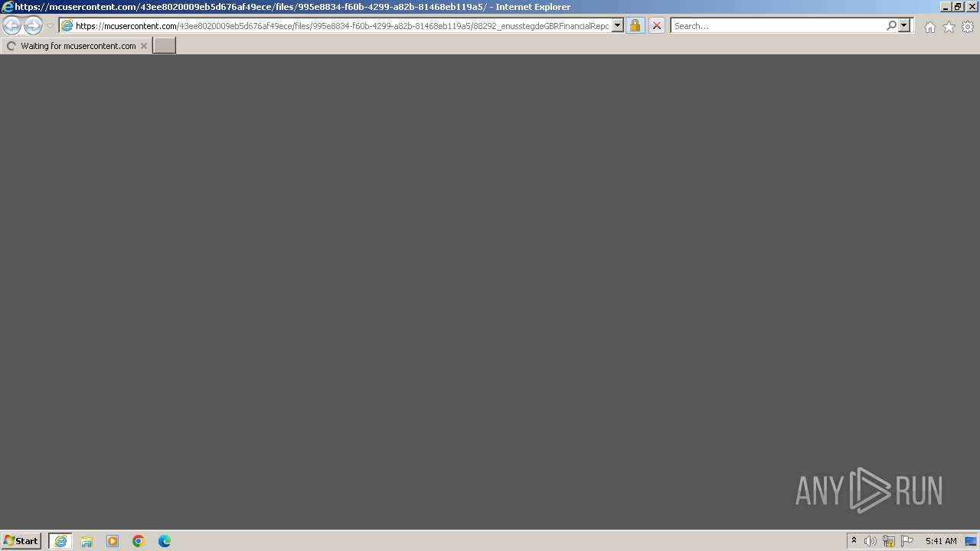Click the page favicon in address bar
980x551 pixels.
click(x=67, y=26)
